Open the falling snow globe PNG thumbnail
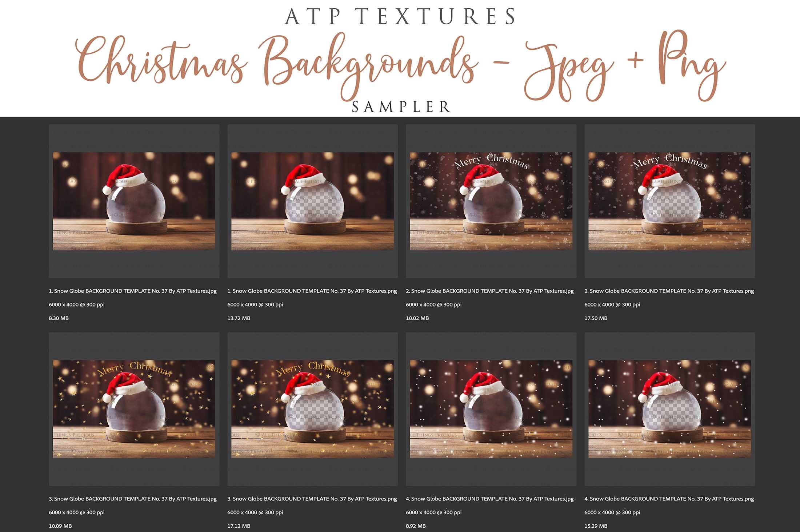The image size is (800, 532). coord(669,409)
